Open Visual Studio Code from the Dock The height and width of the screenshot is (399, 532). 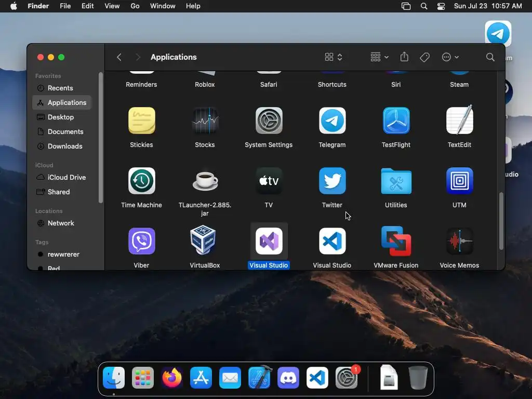tap(317, 378)
